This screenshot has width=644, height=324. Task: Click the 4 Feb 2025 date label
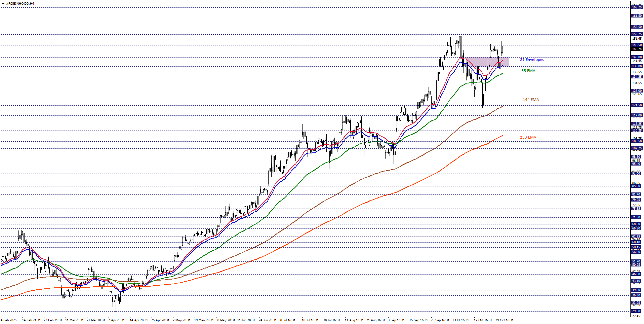(x=9, y=320)
